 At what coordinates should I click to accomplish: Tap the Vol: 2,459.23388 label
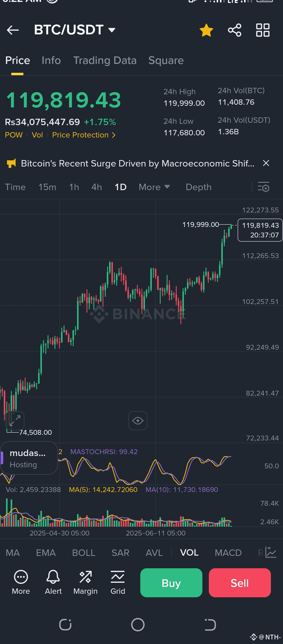point(33,490)
